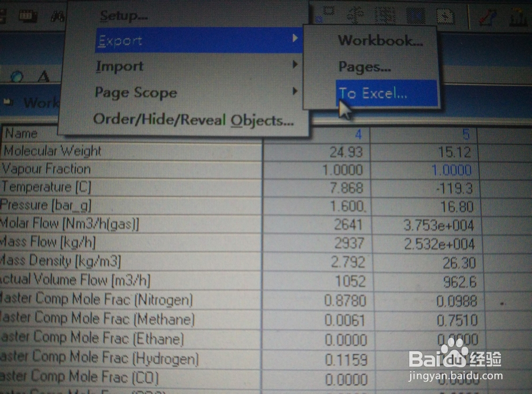Select the mass flow cell 2937
This screenshot has height=394, width=532.
(x=349, y=243)
